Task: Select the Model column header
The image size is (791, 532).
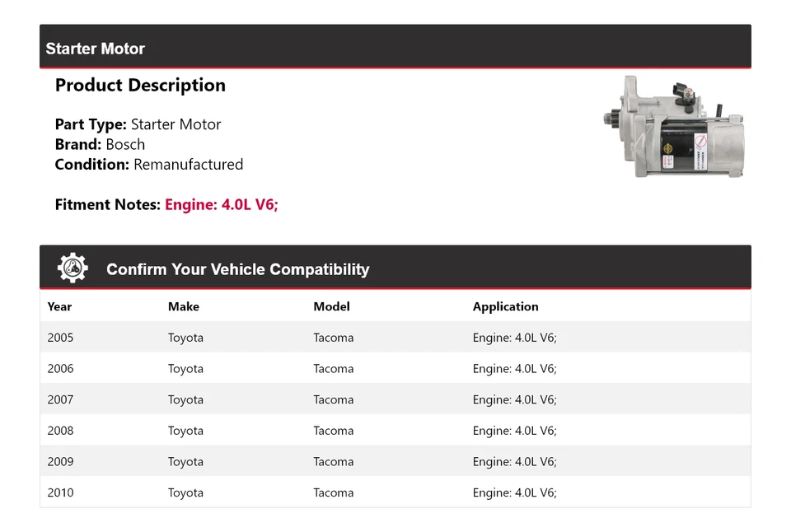Action: [x=331, y=306]
